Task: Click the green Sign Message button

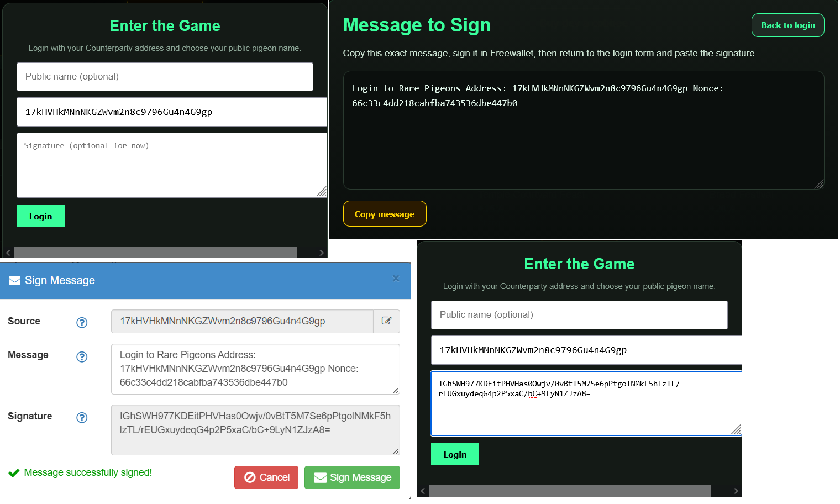Action: point(352,477)
